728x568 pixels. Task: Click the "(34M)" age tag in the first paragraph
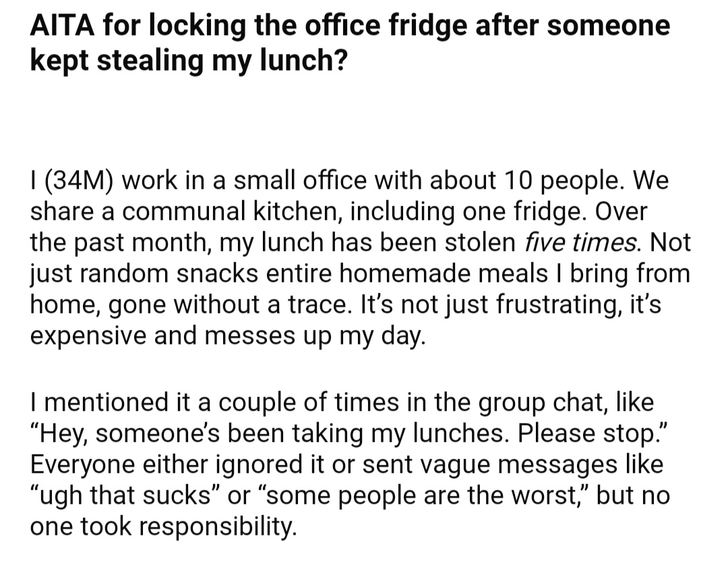click(x=78, y=181)
